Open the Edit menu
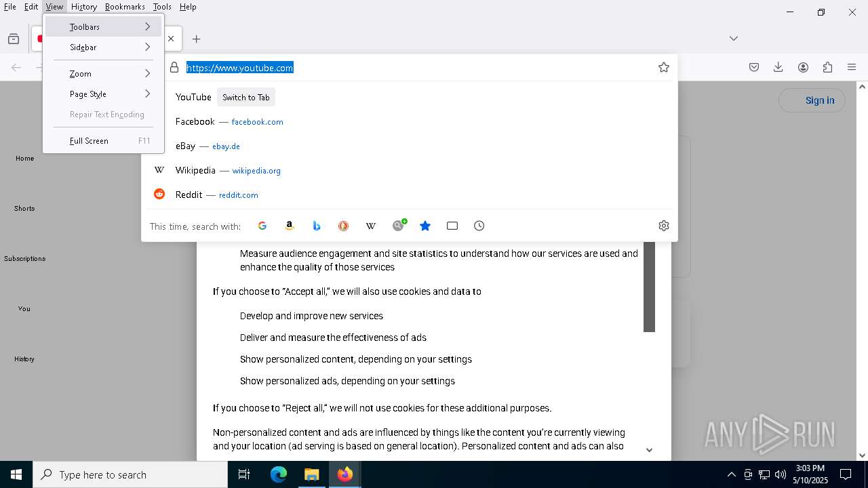This screenshot has height=488, width=868. 31,7
